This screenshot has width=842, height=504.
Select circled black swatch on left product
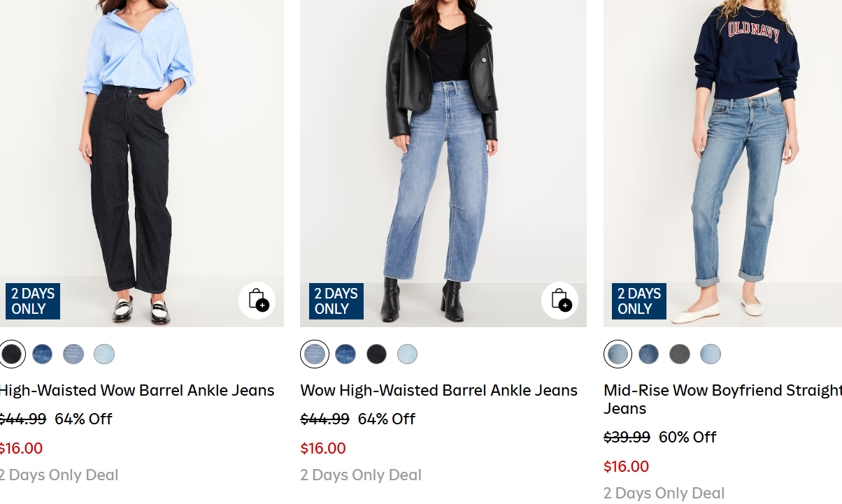point(13,354)
